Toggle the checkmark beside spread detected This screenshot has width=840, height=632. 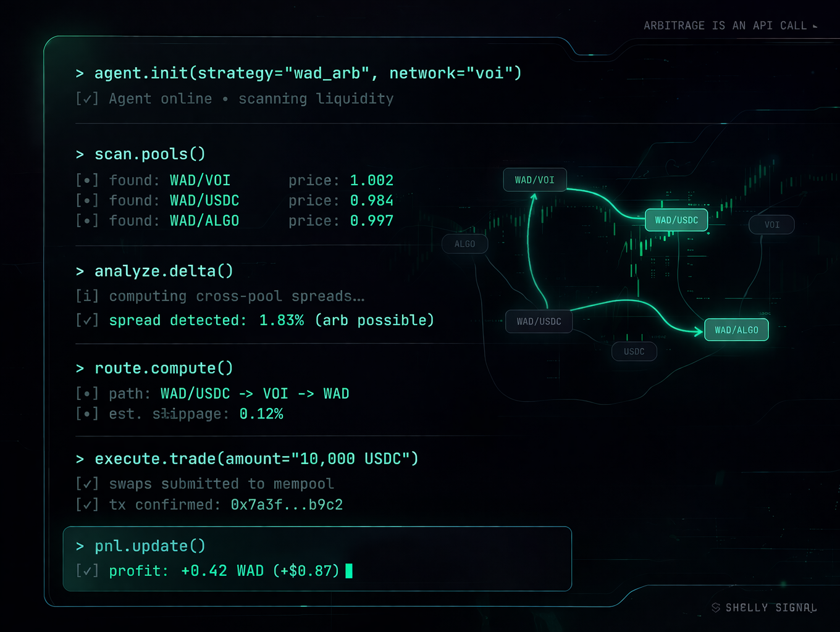[x=87, y=320]
